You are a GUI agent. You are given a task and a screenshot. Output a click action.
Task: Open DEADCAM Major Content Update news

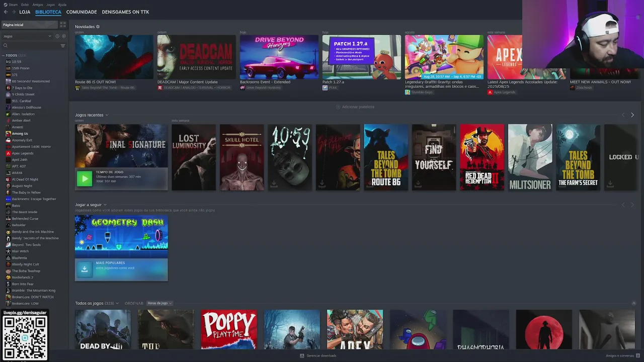click(197, 57)
